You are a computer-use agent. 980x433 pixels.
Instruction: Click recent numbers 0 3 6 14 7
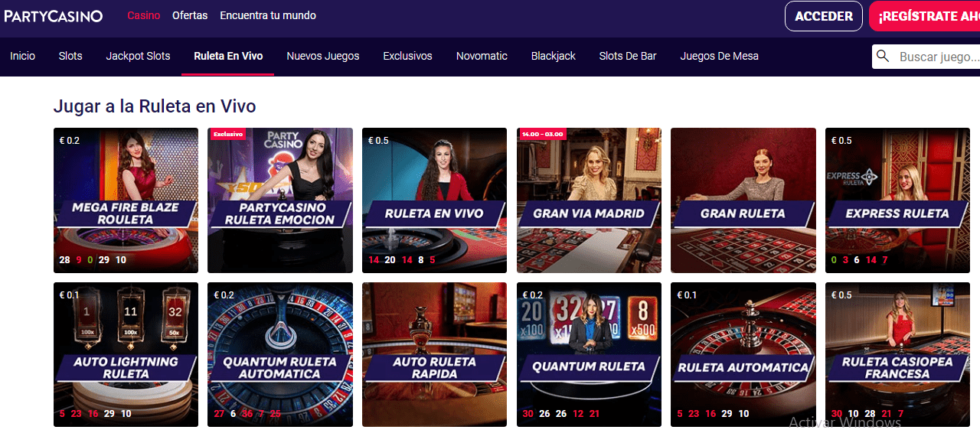coord(859,260)
